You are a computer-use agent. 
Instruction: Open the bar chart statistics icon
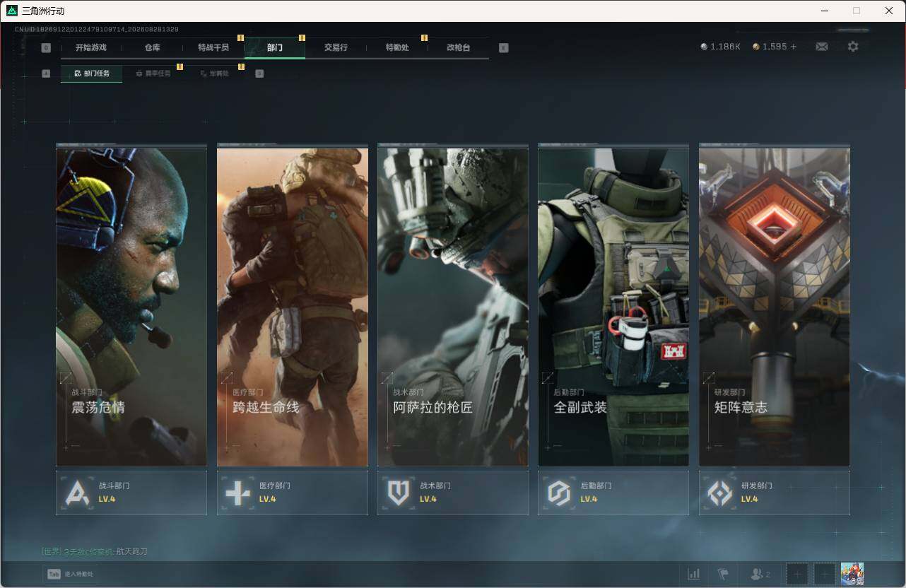[694, 574]
